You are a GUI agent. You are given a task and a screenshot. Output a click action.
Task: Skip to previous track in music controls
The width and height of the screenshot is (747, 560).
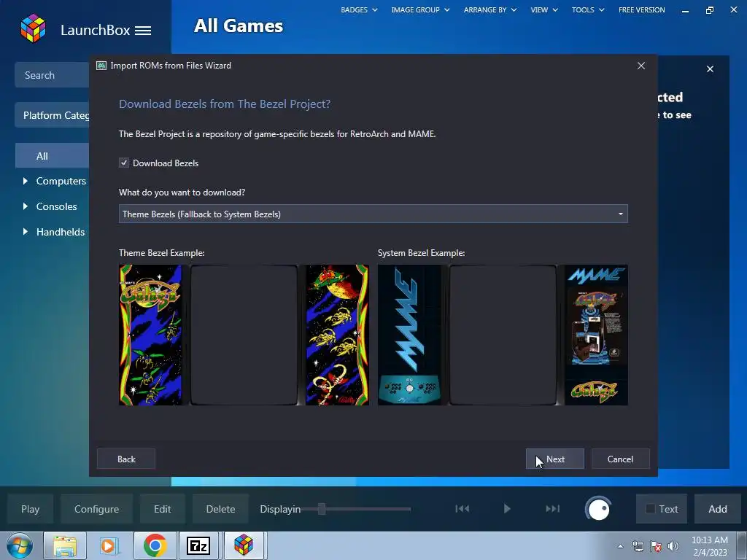tap(462, 508)
